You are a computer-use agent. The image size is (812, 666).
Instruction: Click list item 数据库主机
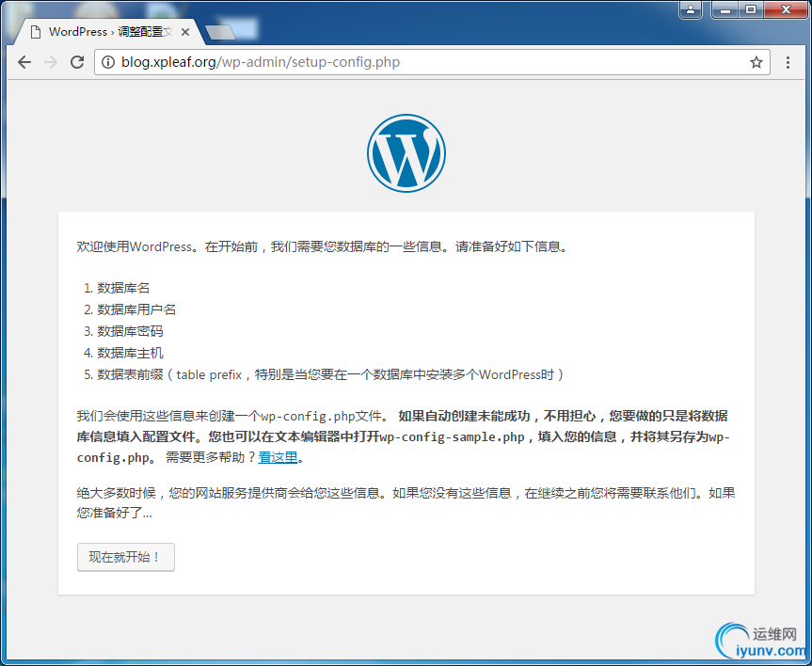click(130, 353)
